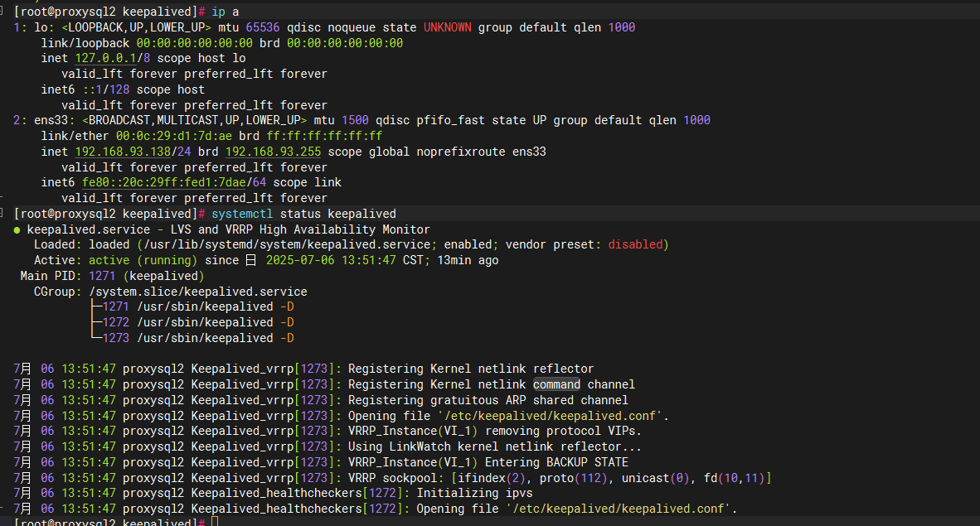Viewport: 980px width, 526px height.
Task: Click the service file path /usr/lib/systemd/system/keepalived.service
Action: tap(287, 244)
